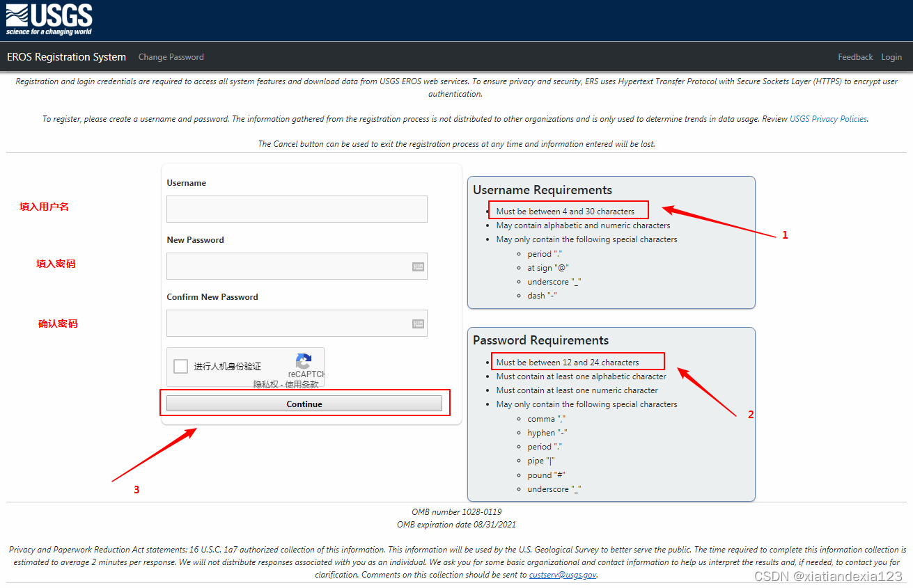Click the Username field label
This screenshot has height=588, width=913.
tap(187, 183)
